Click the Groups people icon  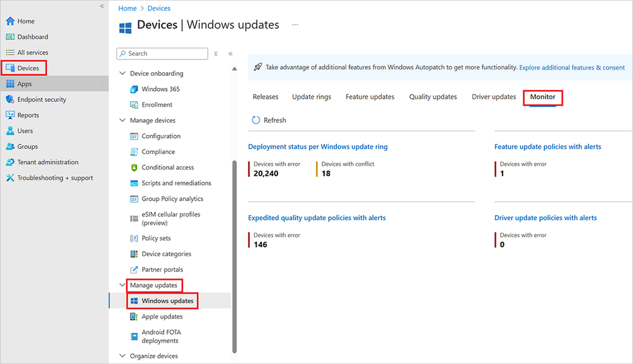click(x=10, y=146)
